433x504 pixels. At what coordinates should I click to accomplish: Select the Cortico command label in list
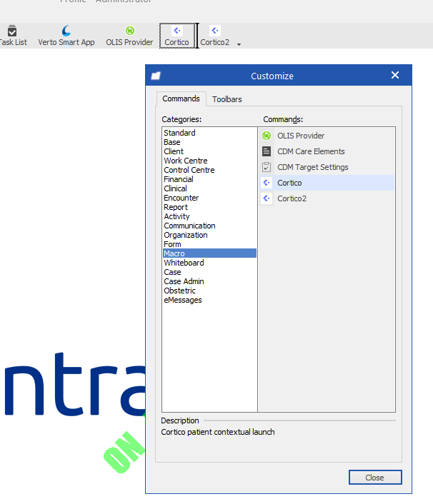pyautogui.click(x=289, y=183)
